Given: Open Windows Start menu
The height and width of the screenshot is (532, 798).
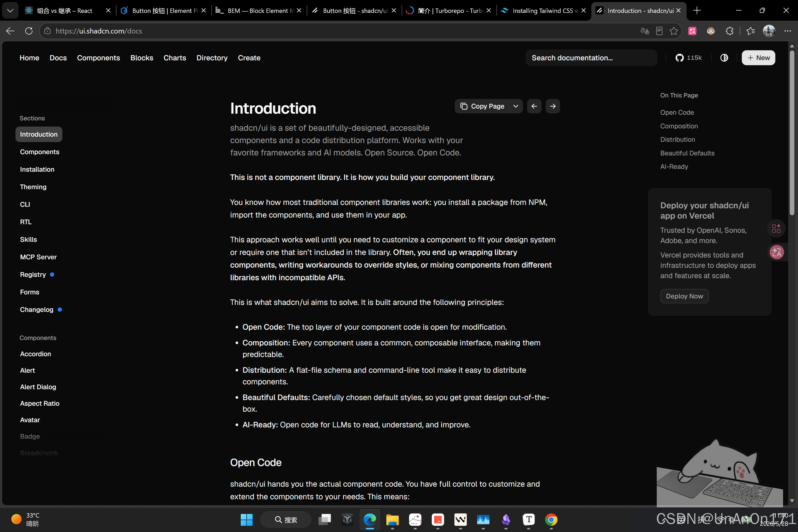Looking at the screenshot, I should click(247, 519).
